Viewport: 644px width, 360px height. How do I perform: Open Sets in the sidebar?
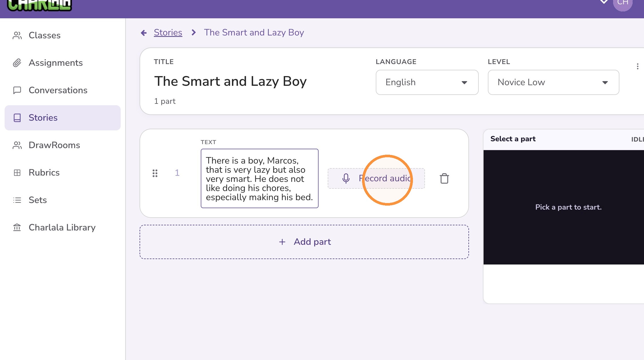click(x=63, y=200)
